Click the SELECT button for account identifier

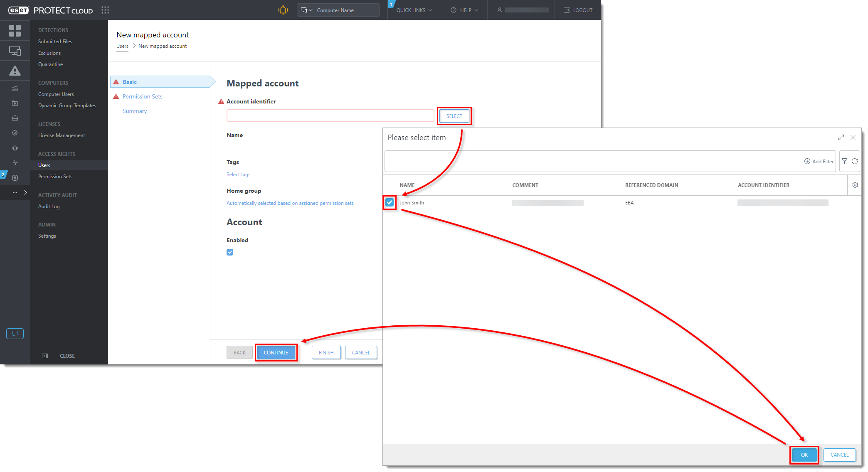coord(454,116)
